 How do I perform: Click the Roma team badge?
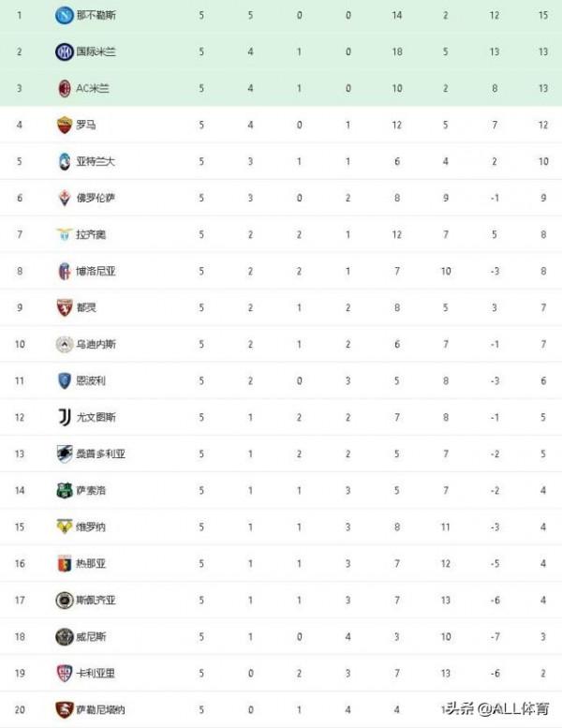pos(64,126)
